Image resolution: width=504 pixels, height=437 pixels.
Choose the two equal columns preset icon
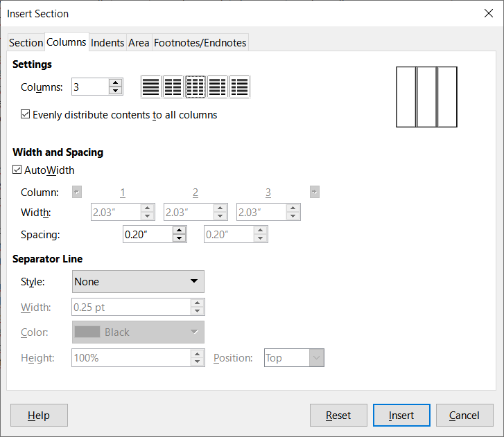173,87
